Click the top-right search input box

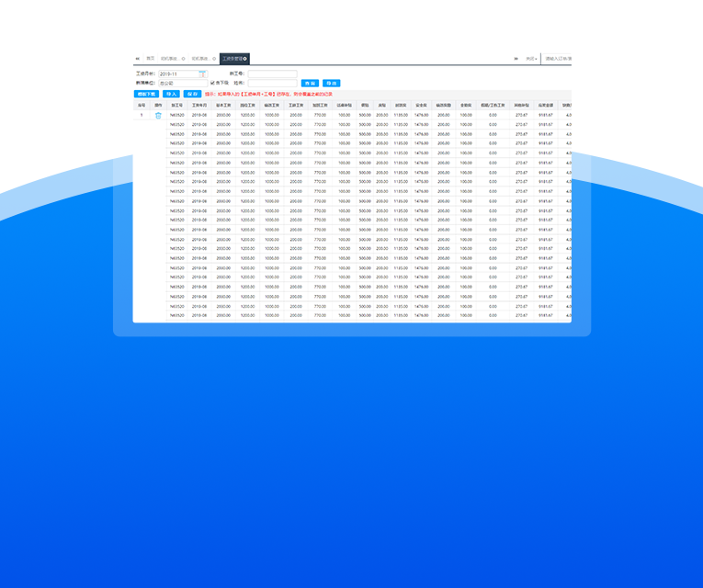[x=558, y=58]
